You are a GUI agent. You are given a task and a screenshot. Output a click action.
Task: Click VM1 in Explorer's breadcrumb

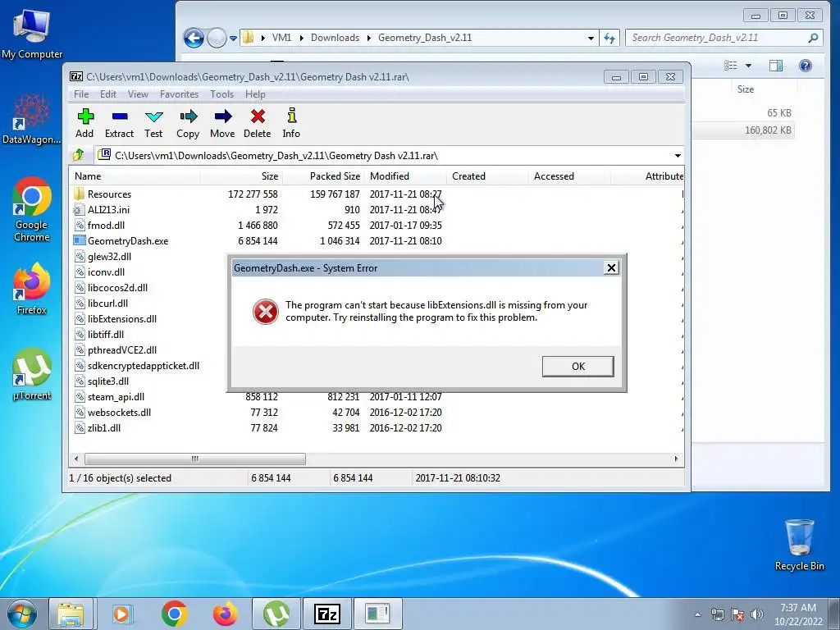point(282,38)
